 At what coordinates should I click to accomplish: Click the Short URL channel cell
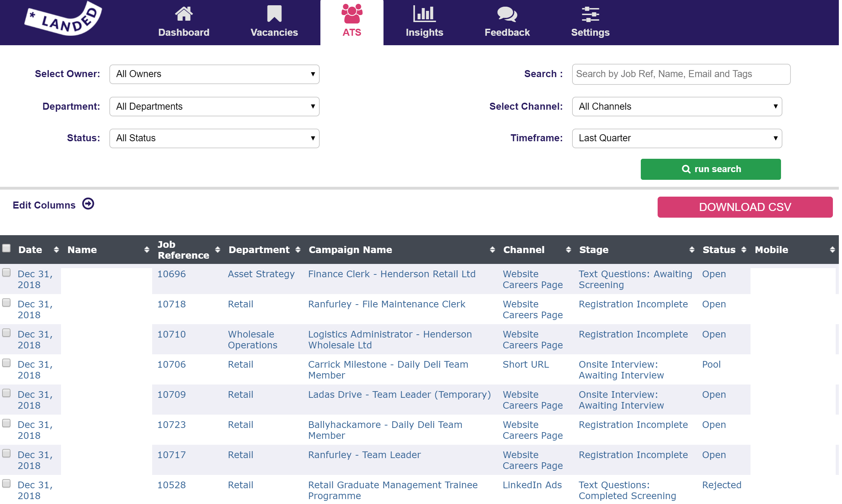click(525, 365)
